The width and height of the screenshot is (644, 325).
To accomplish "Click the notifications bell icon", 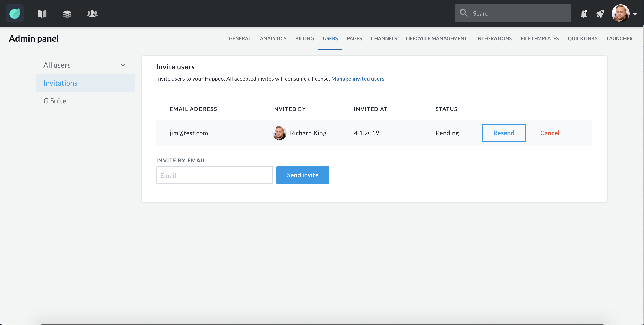I will [x=584, y=14].
